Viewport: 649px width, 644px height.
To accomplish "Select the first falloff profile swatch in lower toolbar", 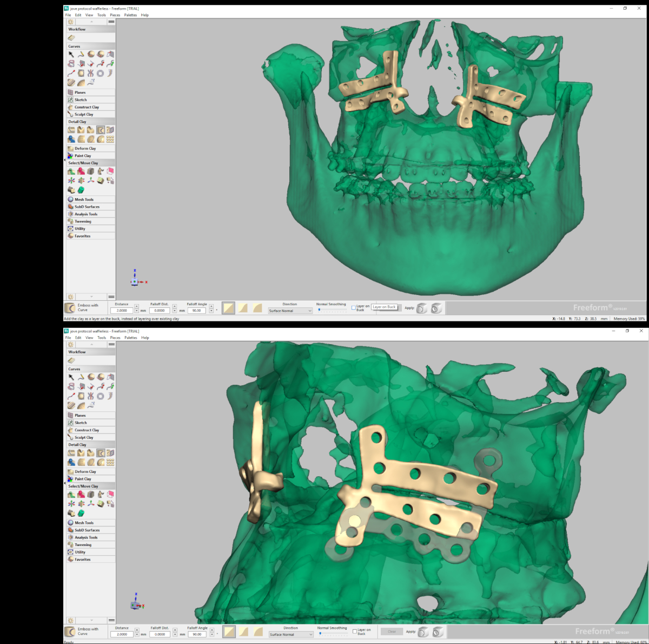I will (229, 632).
